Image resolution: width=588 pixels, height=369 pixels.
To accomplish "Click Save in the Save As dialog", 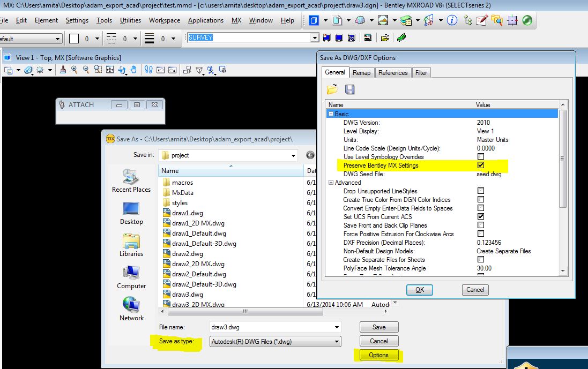I will click(x=379, y=327).
